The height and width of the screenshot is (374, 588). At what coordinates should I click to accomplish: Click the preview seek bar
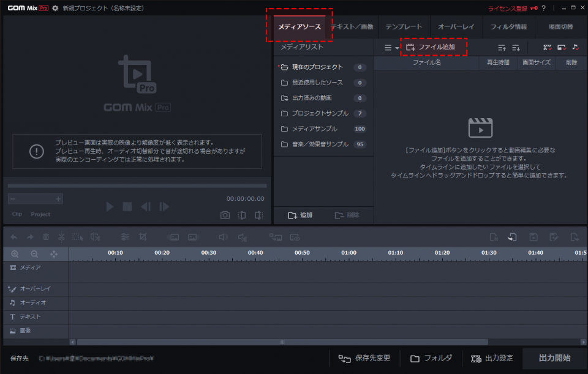tap(137, 186)
